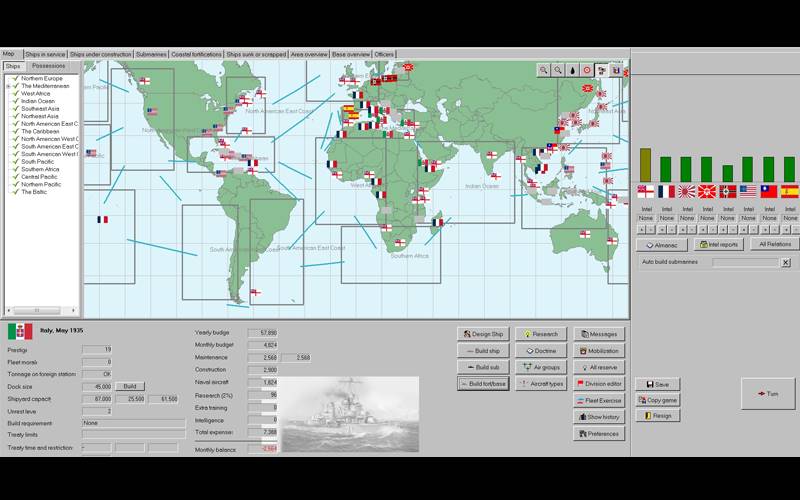Screen dimensions: 800x500
Task: Expand The Mediterranean tree node
Action: pyautogui.click(x=8, y=86)
